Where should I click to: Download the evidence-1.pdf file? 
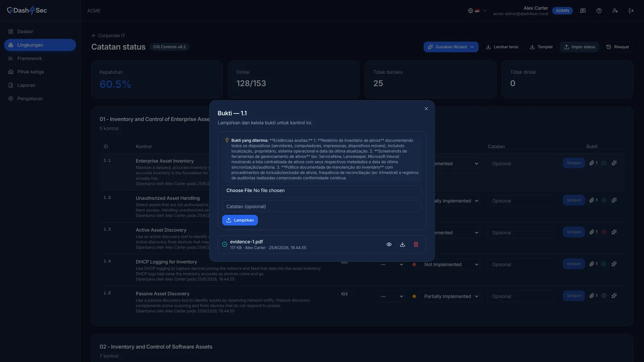click(402, 245)
